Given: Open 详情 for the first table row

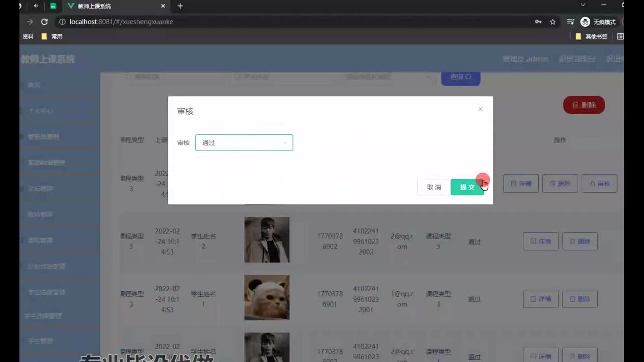Looking at the screenshot, I should 521,183.
